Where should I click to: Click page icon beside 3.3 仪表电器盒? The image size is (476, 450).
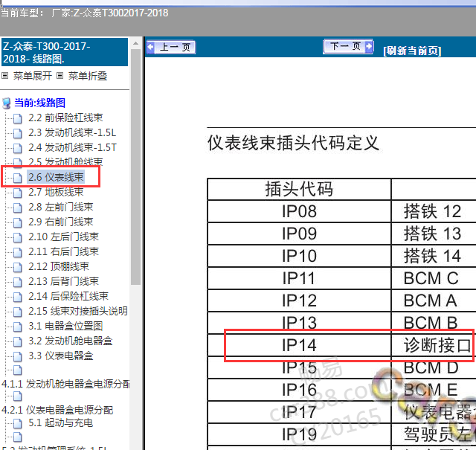18,356
